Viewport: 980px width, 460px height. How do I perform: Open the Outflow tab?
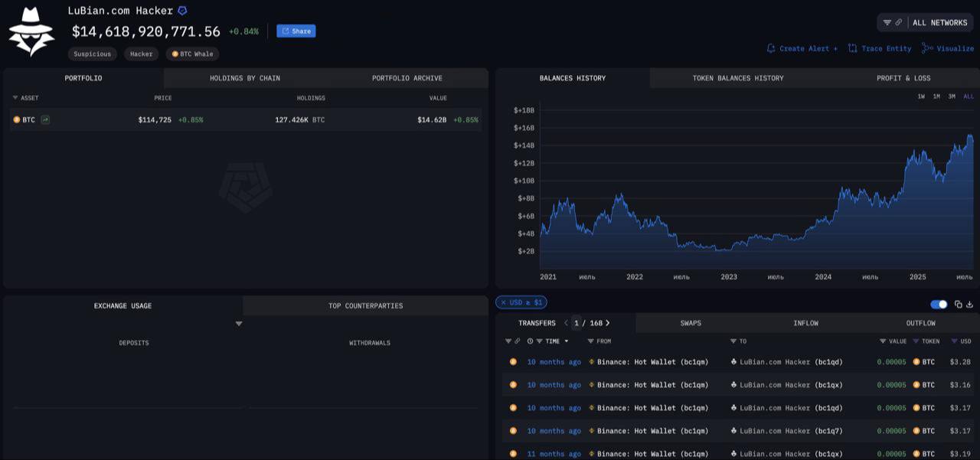coord(921,323)
